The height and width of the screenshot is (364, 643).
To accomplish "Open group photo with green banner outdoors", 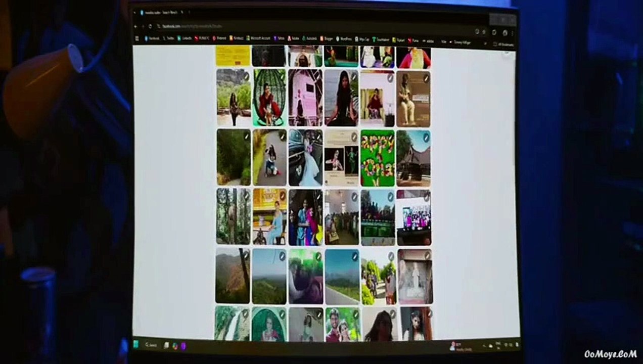I will [378, 217].
